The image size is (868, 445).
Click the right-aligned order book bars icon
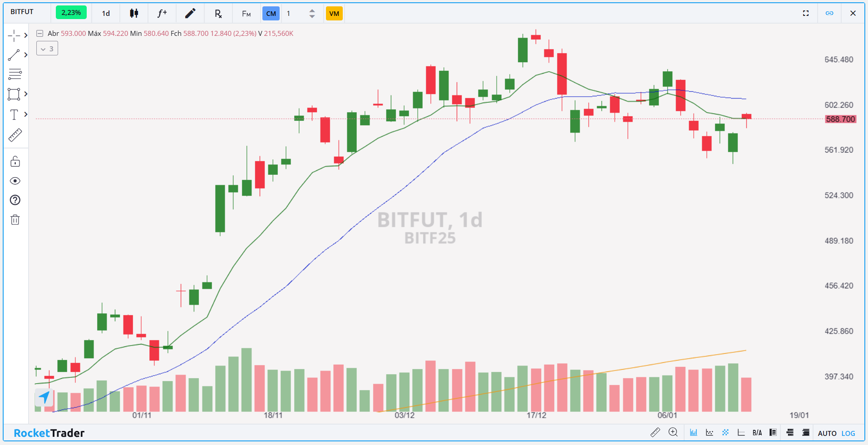[x=806, y=433]
